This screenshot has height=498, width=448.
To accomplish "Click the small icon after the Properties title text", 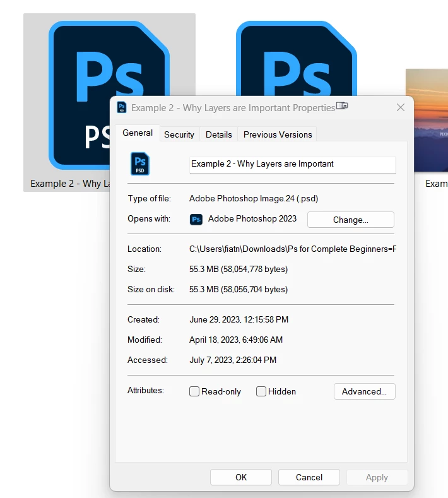I will pyautogui.click(x=342, y=105).
